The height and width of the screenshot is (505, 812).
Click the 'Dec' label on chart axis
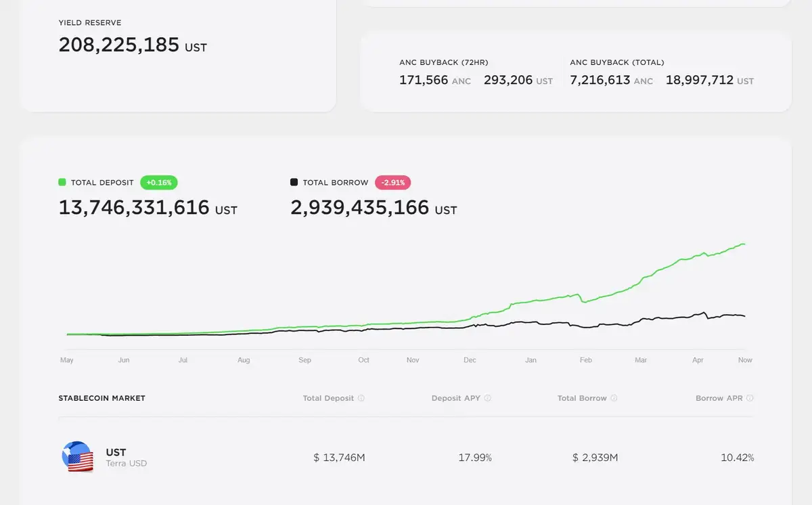[x=470, y=360]
